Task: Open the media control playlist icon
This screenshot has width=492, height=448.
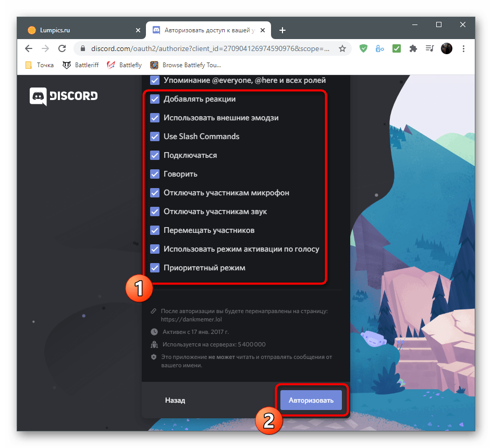Action: (x=430, y=48)
